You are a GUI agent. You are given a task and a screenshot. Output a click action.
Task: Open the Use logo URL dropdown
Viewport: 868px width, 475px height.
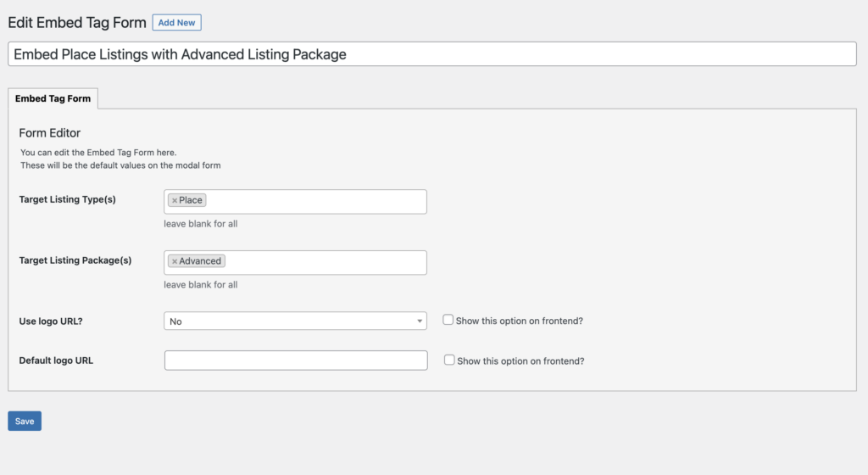[295, 321]
